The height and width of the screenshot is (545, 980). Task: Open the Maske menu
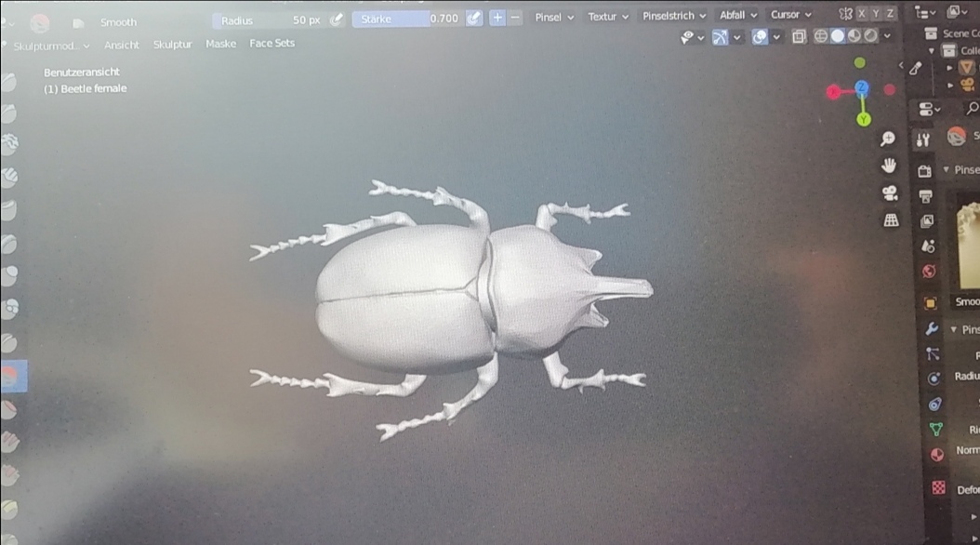click(220, 44)
